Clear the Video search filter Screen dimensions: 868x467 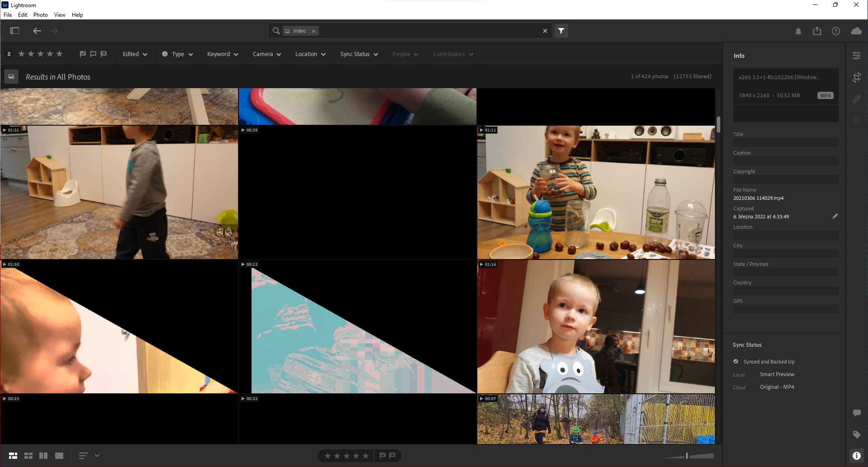313,31
